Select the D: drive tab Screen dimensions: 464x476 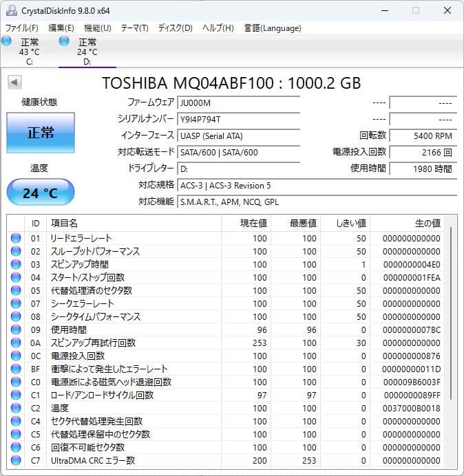coord(87,51)
